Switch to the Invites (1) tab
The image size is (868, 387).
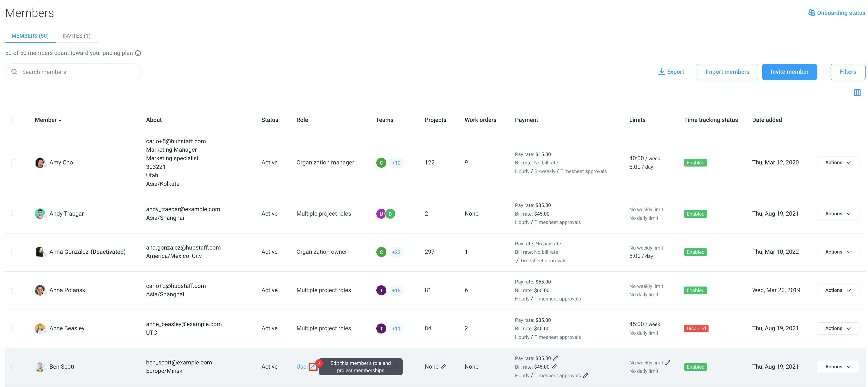[x=76, y=36]
